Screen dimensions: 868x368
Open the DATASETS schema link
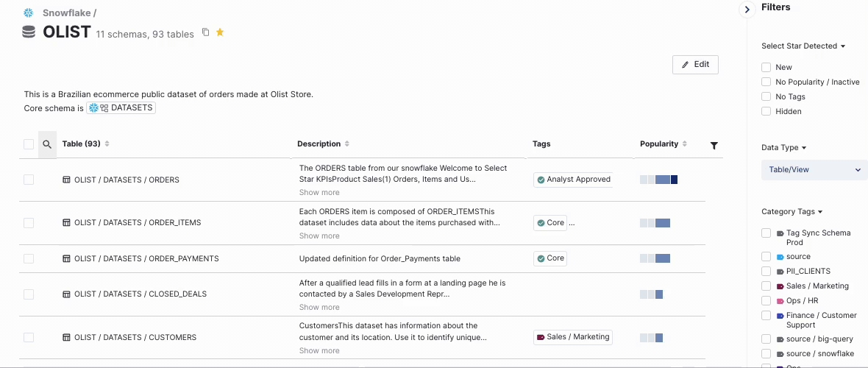[121, 108]
